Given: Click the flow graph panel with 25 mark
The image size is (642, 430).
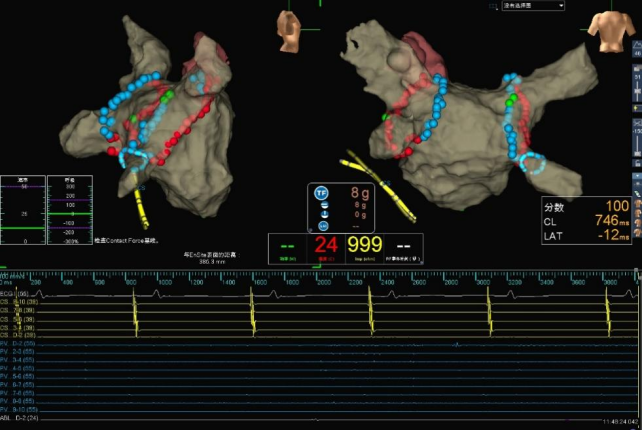Looking at the screenshot, I should pyautogui.click(x=23, y=210).
